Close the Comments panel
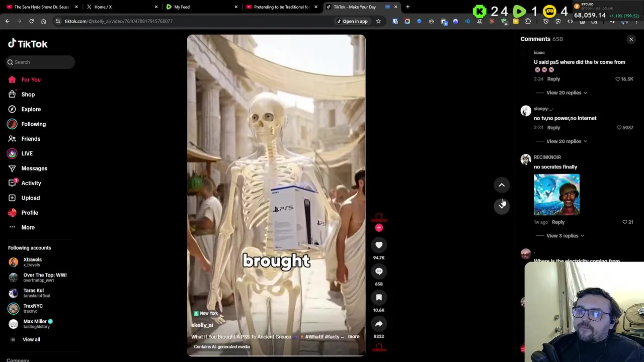This screenshot has height=362, width=644. point(631,39)
